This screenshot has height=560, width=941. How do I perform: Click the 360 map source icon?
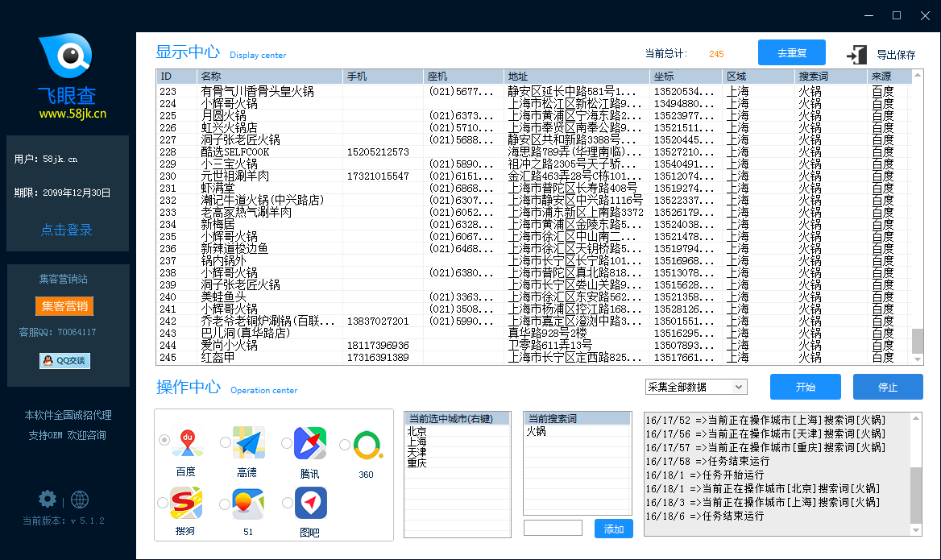tap(368, 446)
